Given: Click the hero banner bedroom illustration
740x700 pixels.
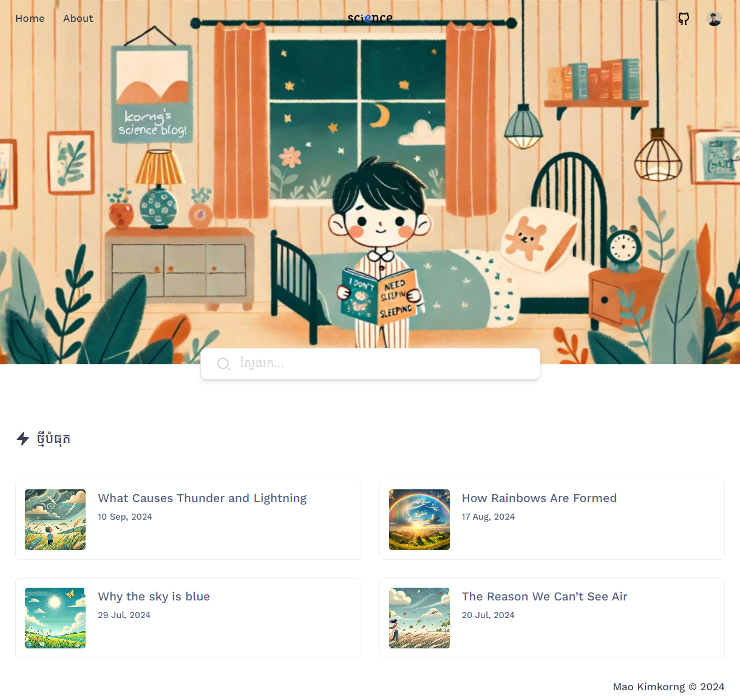Looking at the screenshot, I should click(x=370, y=182).
